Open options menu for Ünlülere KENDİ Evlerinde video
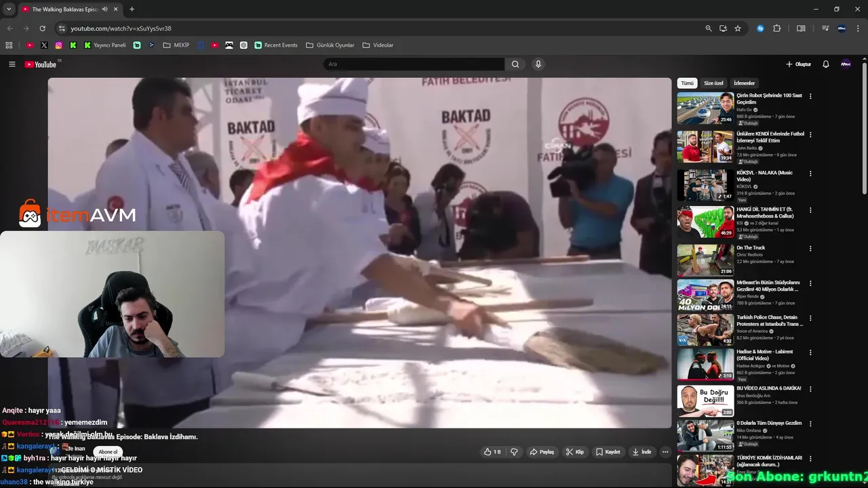The width and height of the screenshot is (868, 488). click(x=810, y=135)
